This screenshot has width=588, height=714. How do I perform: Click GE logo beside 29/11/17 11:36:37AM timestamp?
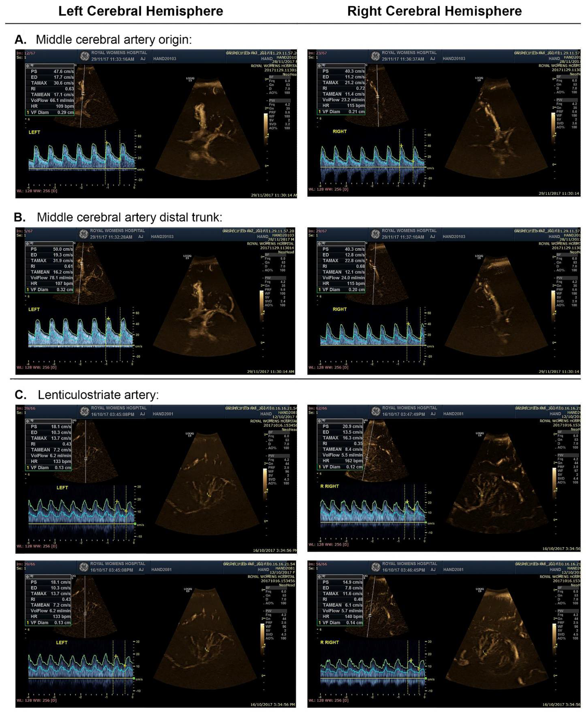375,56
